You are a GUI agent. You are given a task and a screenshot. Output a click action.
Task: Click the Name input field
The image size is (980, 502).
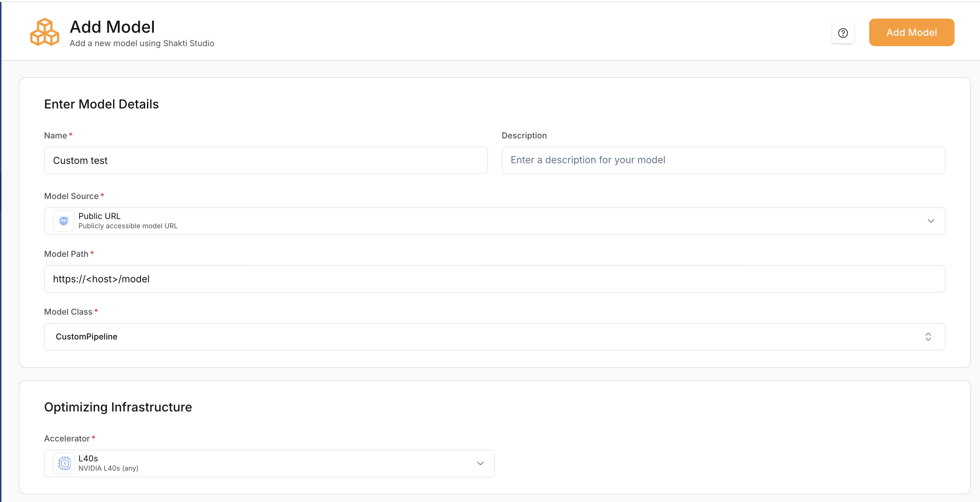[x=266, y=160]
